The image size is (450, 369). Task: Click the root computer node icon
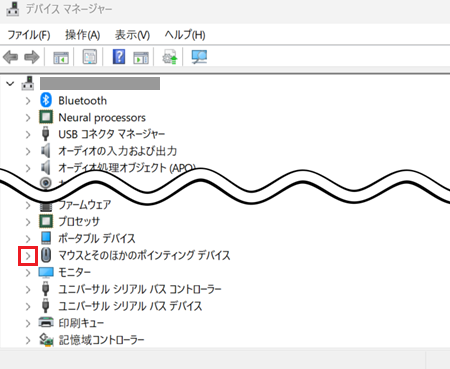(28, 83)
